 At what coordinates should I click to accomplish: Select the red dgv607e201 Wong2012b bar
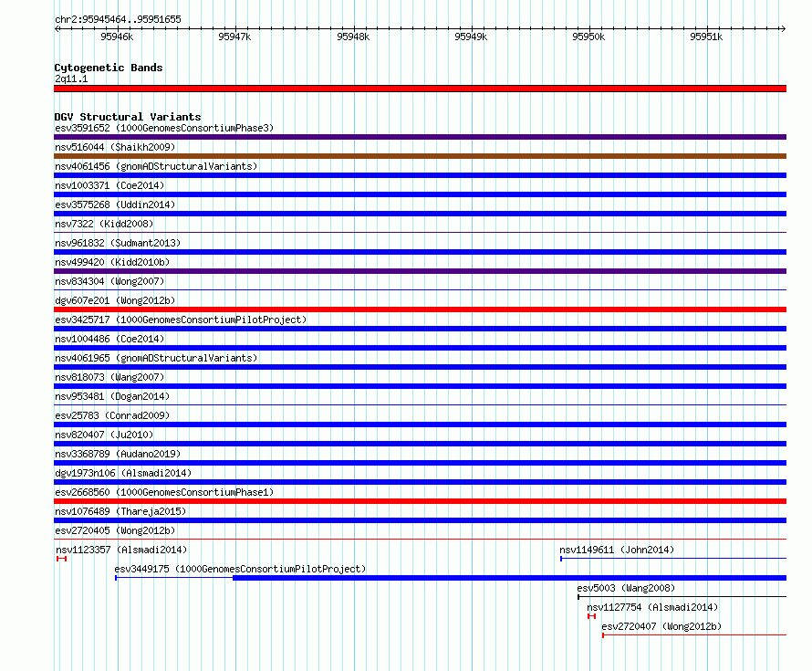[x=420, y=309]
